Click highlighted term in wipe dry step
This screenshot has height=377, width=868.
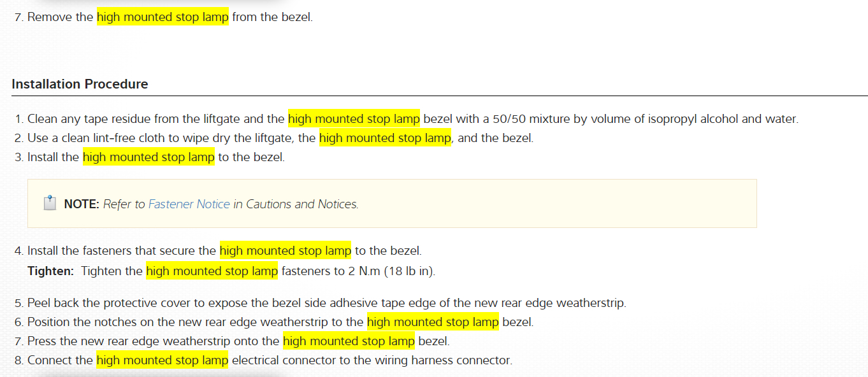tap(385, 138)
